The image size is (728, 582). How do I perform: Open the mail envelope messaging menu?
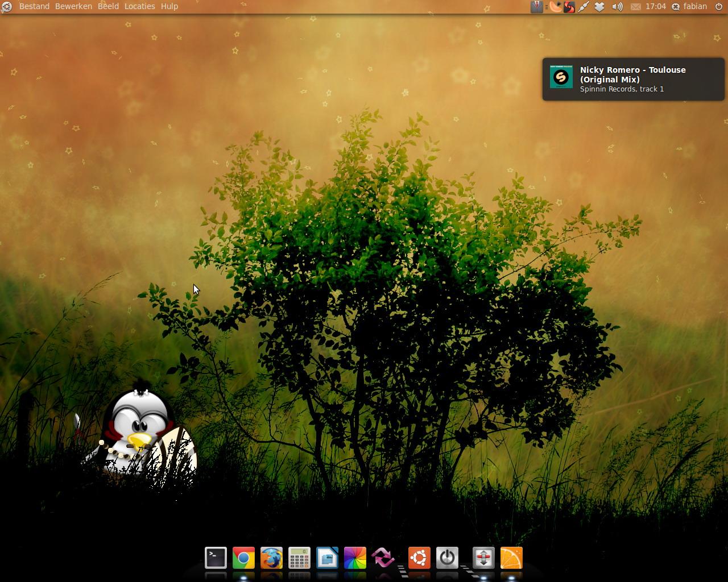(635, 6)
